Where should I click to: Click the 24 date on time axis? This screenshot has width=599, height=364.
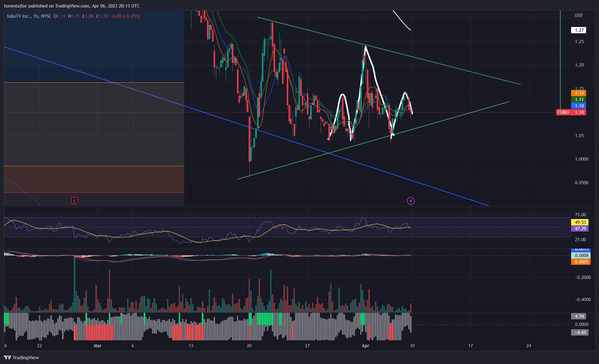[x=529, y=345]
